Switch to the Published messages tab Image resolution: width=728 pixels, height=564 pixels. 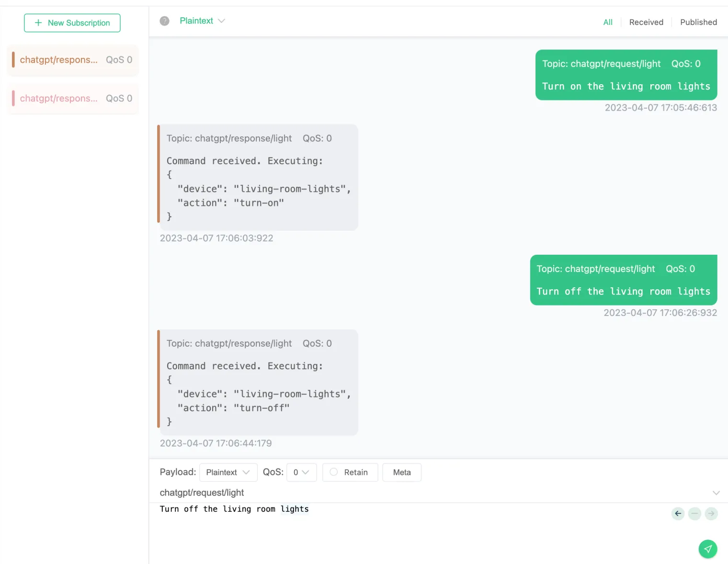(x=698, y=22)
